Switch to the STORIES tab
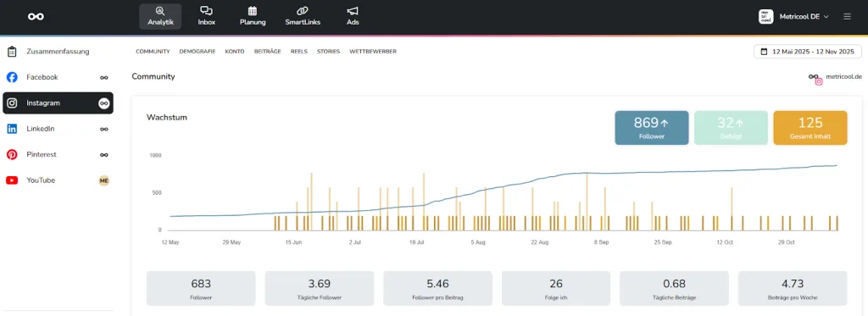This screenshot has width=868, height=316. pos(328,52)
